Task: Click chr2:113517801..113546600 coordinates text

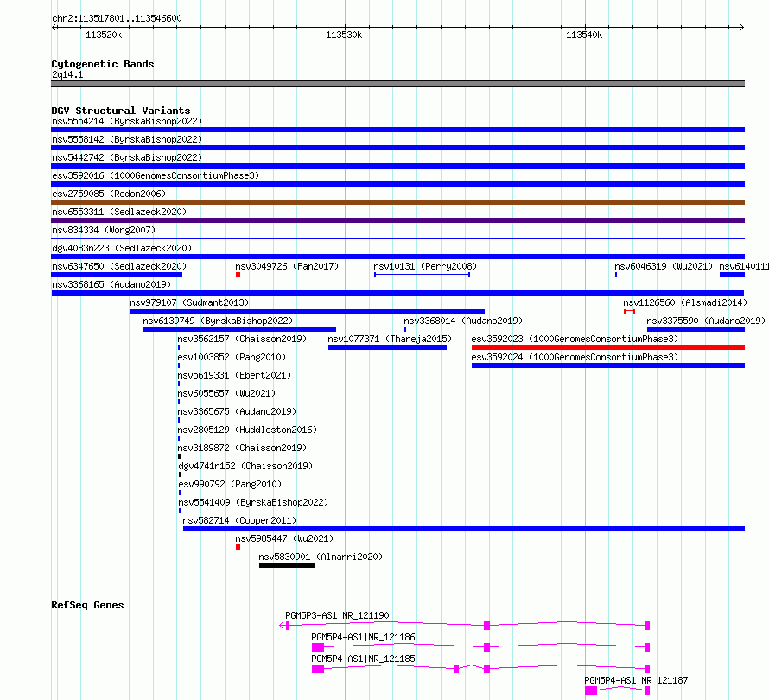Action: tap(117, 19)
